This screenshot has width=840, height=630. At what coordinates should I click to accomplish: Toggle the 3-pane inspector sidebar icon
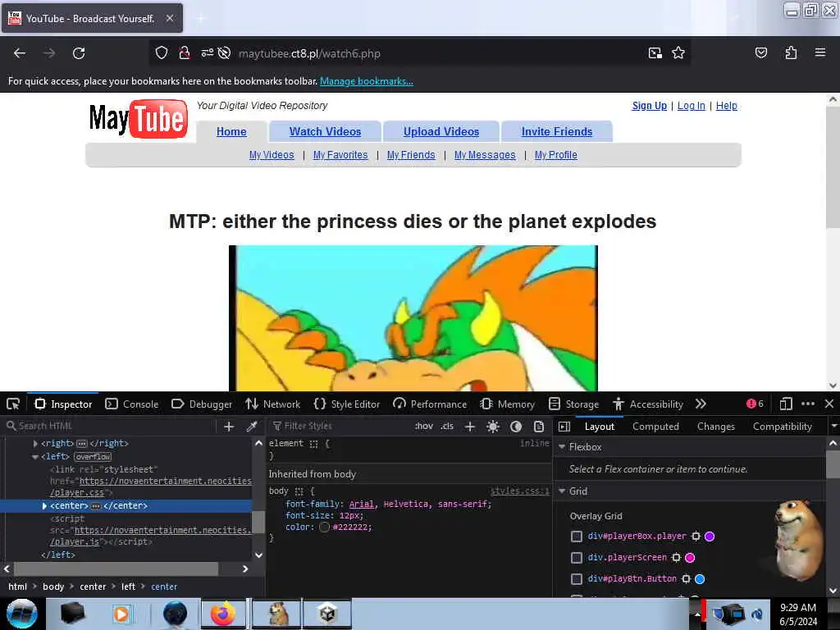(564, 427)
